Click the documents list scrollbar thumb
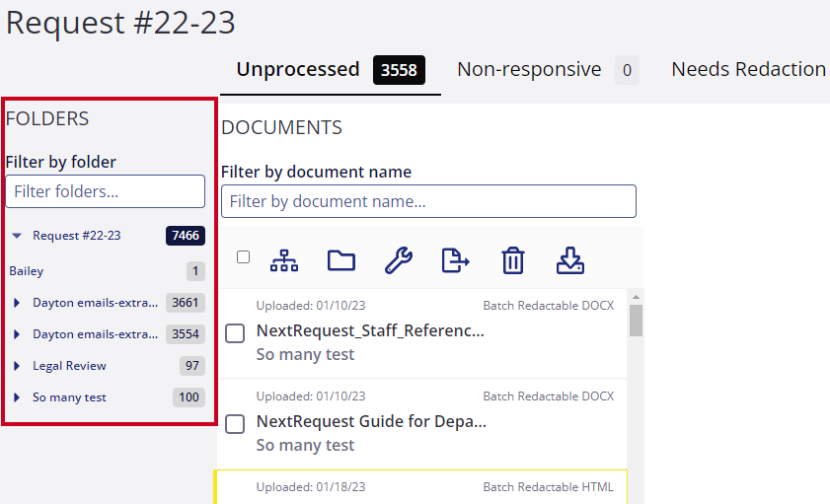The width and height of the screenshot is (830, 504). [636, 320]
